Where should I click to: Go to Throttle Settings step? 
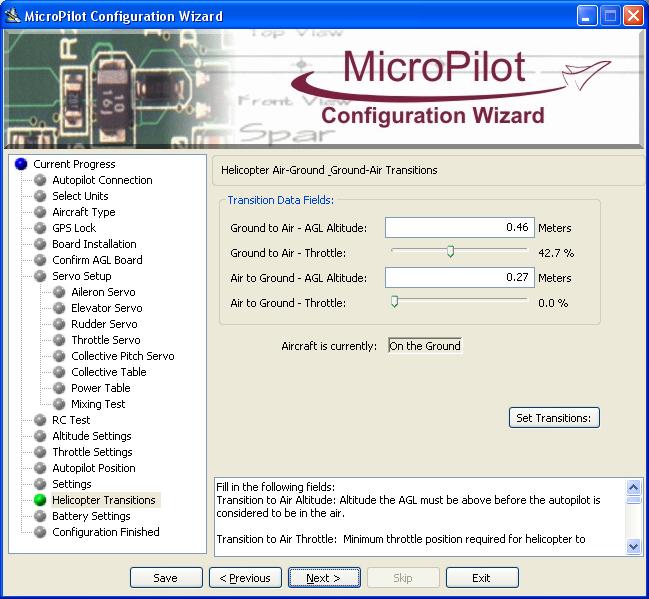pyautogui.click(x=92, y=452)
